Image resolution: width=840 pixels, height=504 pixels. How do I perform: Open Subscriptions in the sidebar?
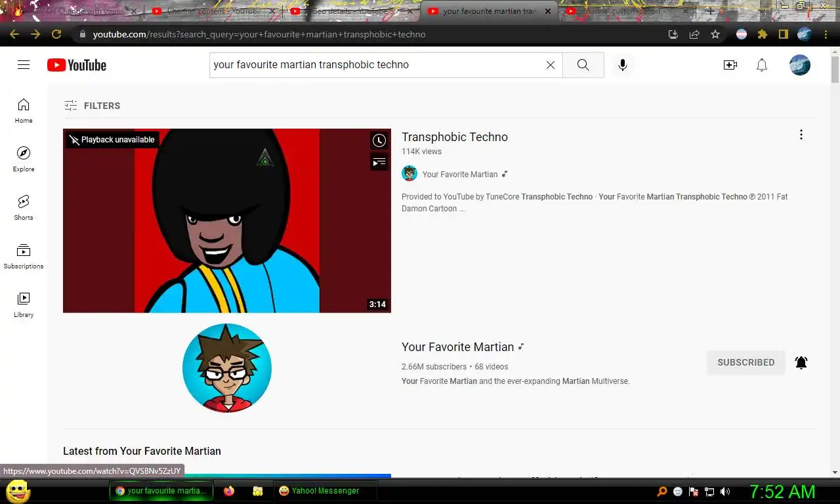[24, 257]
